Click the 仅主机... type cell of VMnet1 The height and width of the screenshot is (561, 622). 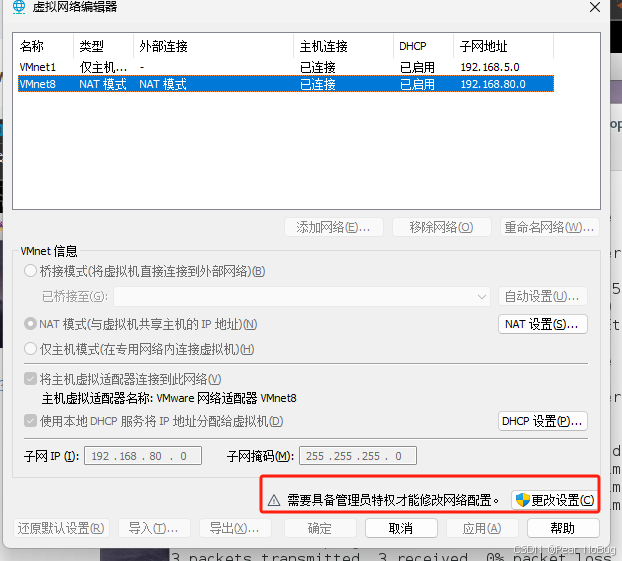[103, 67]
